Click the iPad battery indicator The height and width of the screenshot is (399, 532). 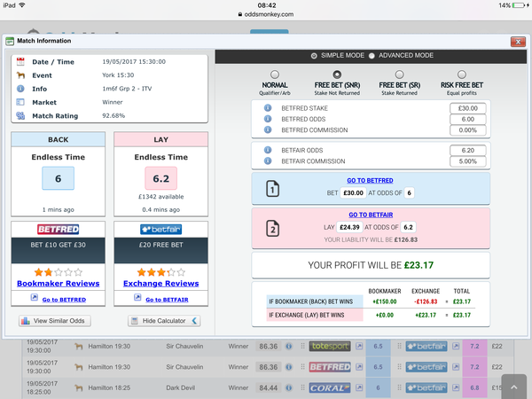pos(520,5)
